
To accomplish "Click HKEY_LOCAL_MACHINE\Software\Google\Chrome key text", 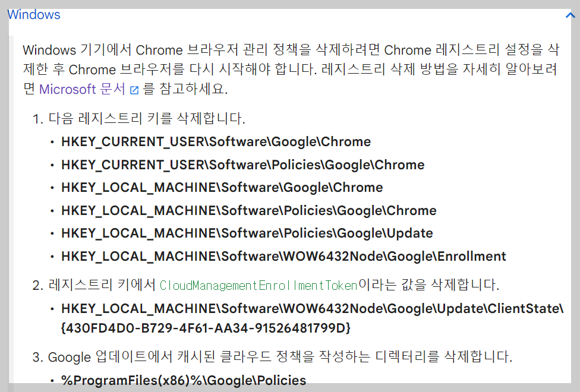I will tap(222, 188).
